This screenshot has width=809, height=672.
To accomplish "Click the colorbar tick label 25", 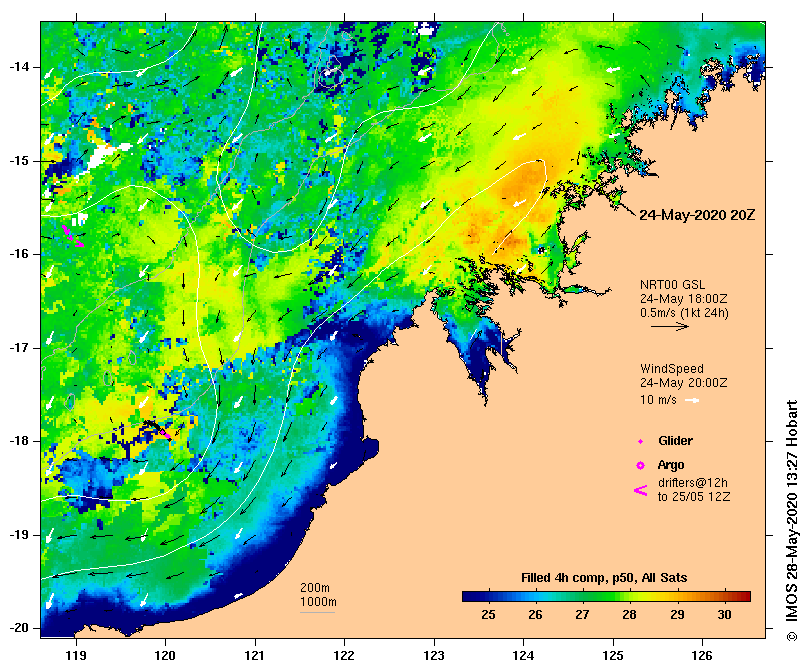I will [489, 615].
